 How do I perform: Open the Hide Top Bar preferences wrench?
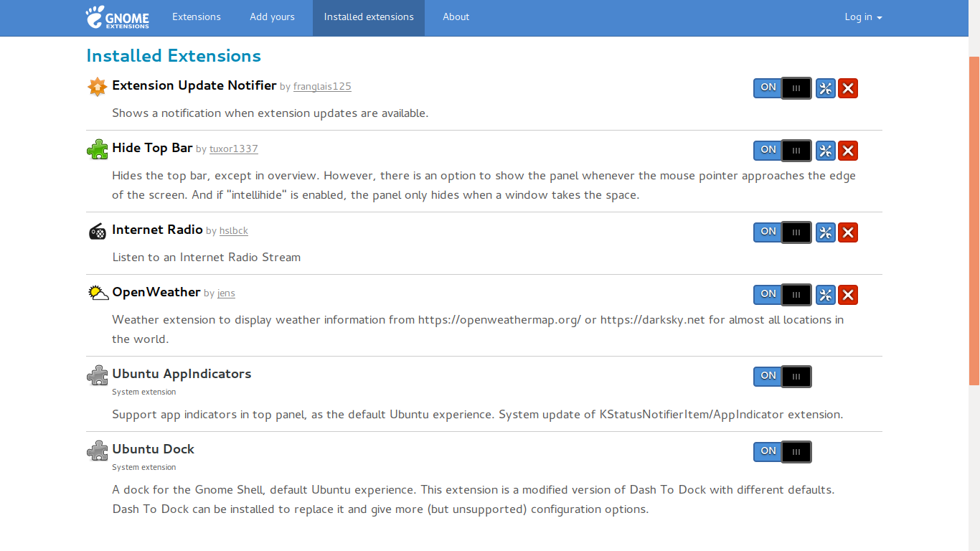pos(826,151)
